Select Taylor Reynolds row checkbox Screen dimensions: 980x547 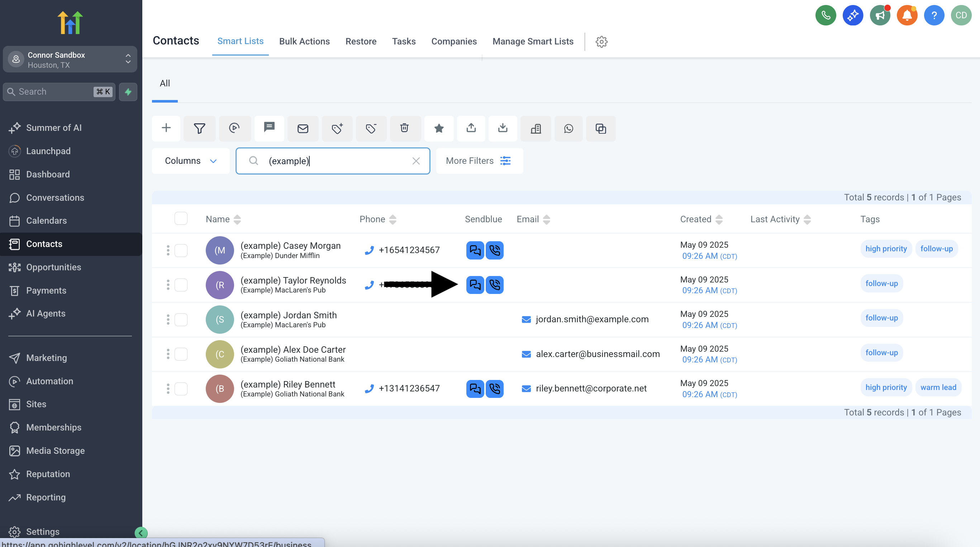pos(181,285)
